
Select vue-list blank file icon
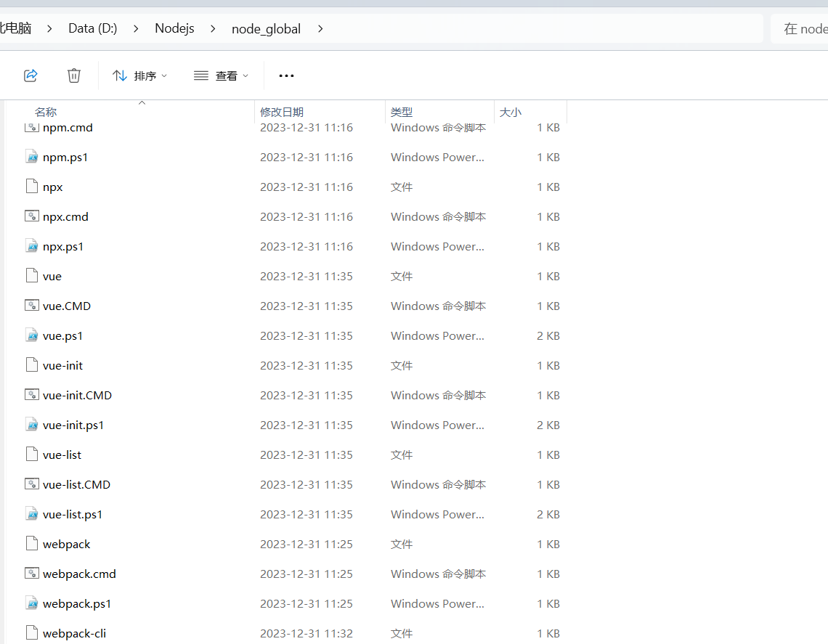32,454
